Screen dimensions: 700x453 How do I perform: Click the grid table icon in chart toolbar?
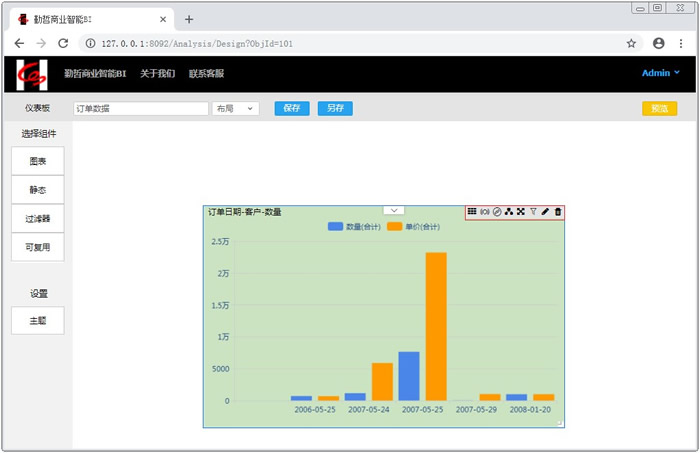pos(472,212)
